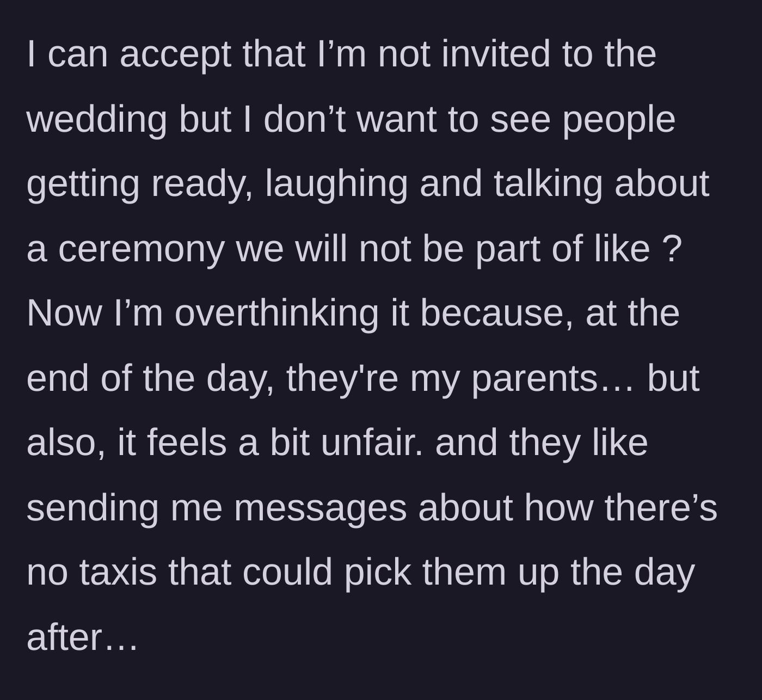The height and width of the screenshot is (700, 762).
Task: Click the word "sending"
Action: click(x=93, y=508)
